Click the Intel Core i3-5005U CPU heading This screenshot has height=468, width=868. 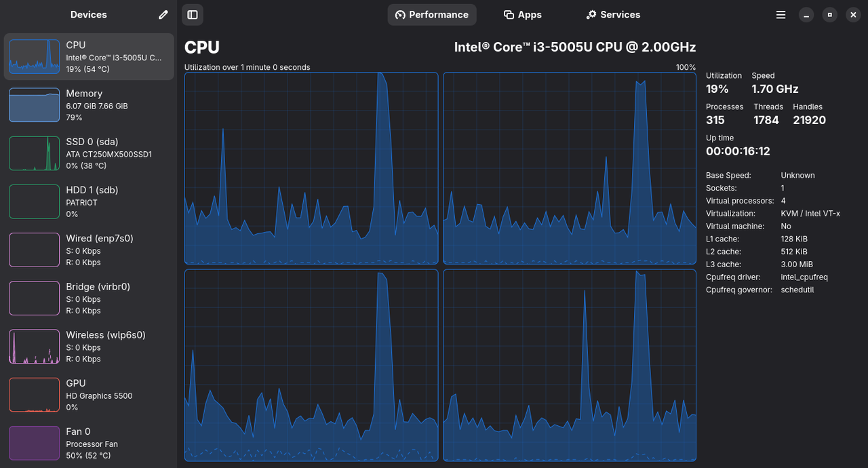[575, 47]
